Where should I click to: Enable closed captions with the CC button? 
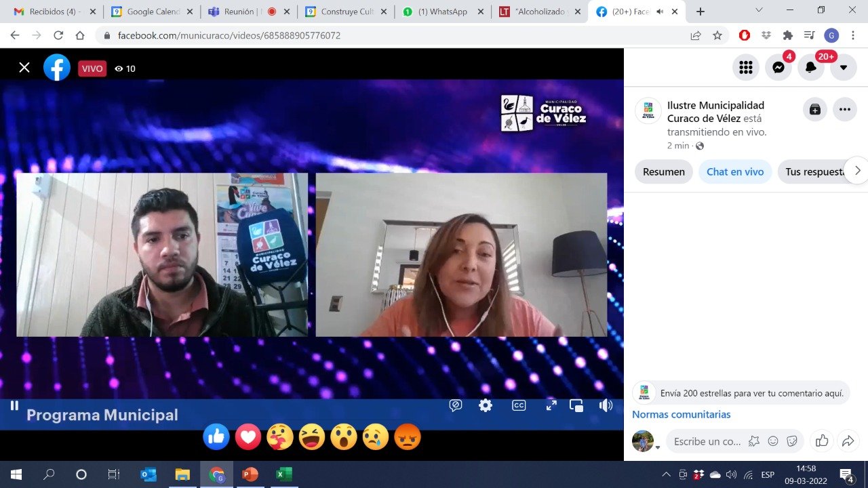click(518, 405)
